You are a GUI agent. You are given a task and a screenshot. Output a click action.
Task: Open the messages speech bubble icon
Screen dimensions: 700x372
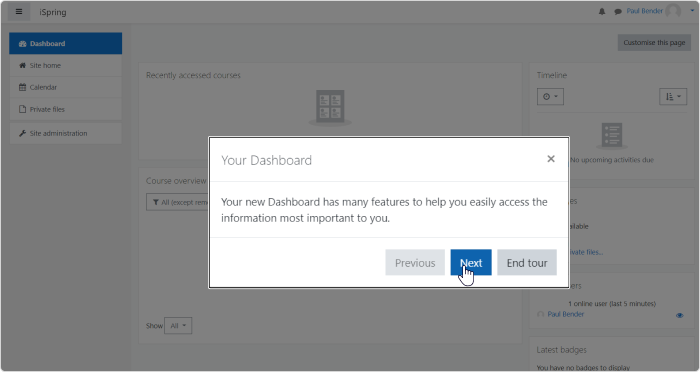click(x=618, y=12)
